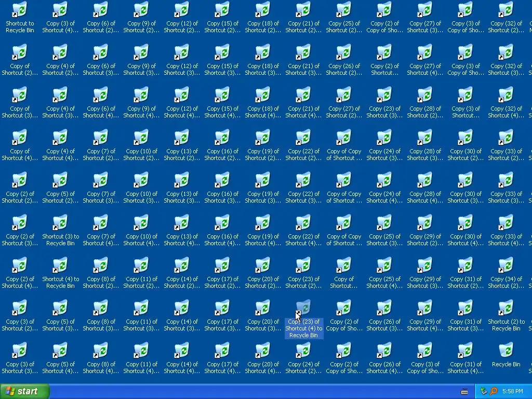
Task: Select Copy (12) of Shortcut (4) icon
Action: [182, 102]
